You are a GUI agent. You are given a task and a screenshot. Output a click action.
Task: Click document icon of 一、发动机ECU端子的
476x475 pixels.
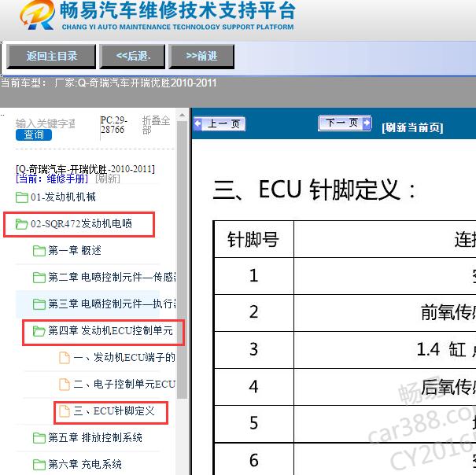click(x=64, y=358)
